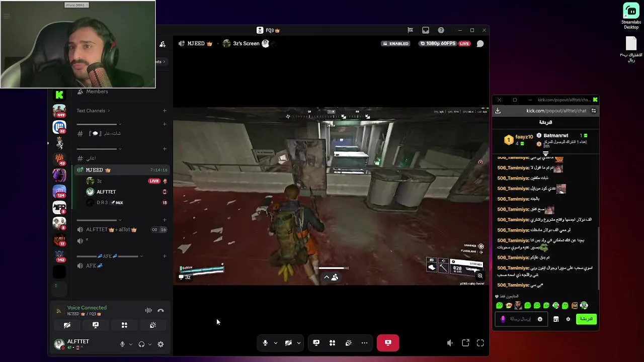The height and width of the screenshot is (362, 644).
Task: Pop out the stream window
Action: (465, 343)
